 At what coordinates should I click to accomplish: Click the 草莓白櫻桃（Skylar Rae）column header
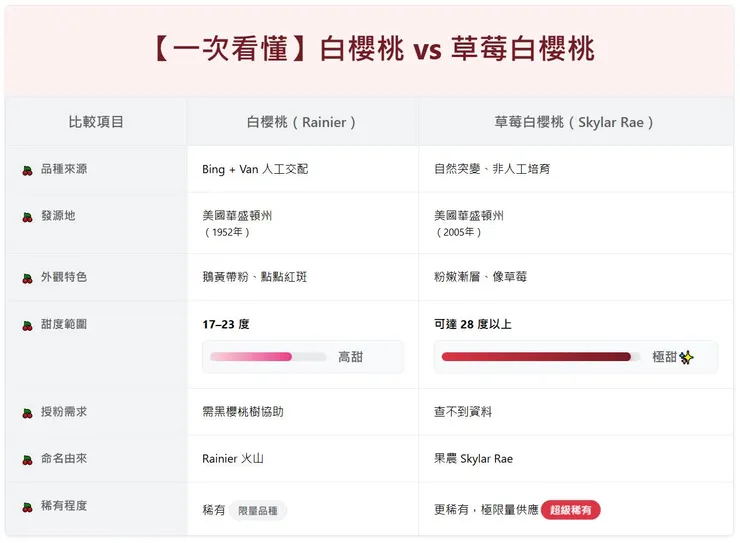575,122
